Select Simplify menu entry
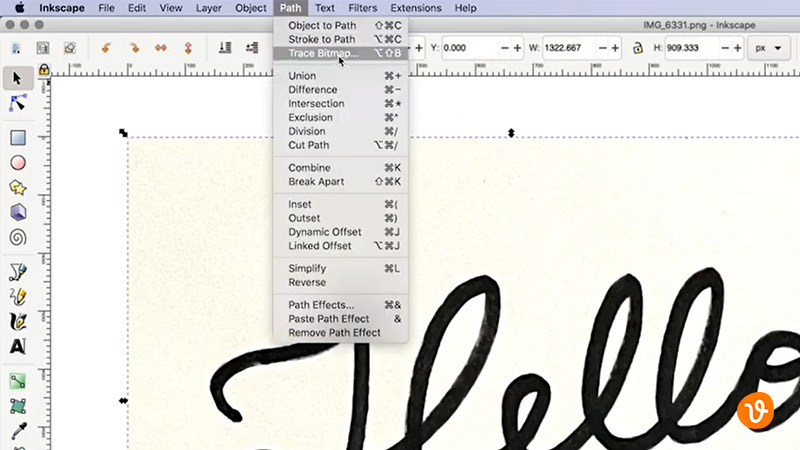This screenshot has width=800, height=450. (x=340, y=268)
